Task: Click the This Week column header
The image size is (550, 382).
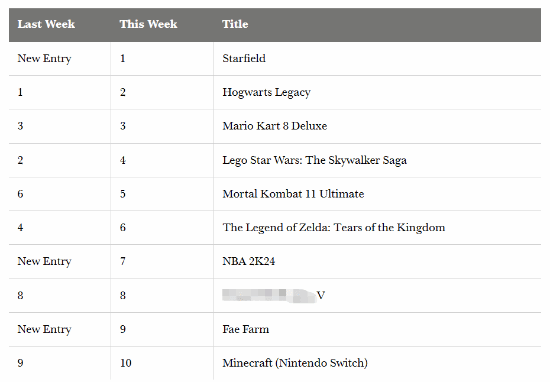Action: coord(148,24)
